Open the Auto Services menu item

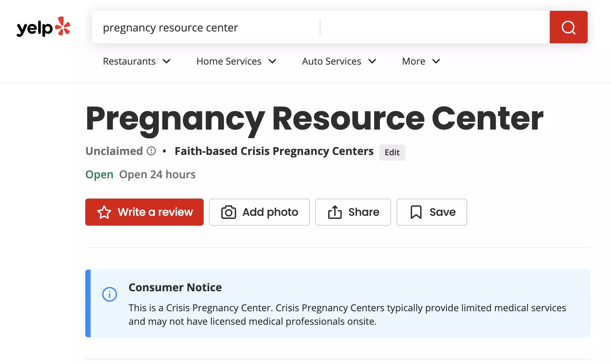(x=332, y=61)
